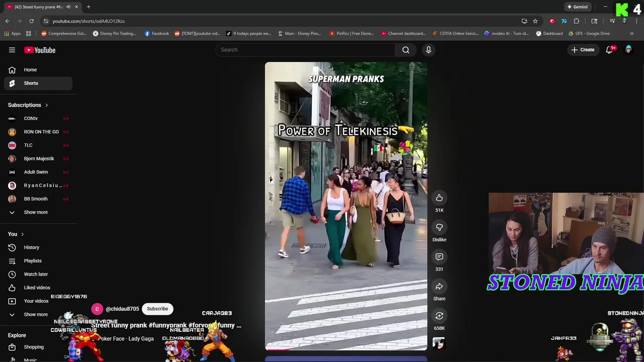This screenshot has width=644, height=362.
Task: Open the GFX - Google Drive bookmark
Action: tap(589, 34)
